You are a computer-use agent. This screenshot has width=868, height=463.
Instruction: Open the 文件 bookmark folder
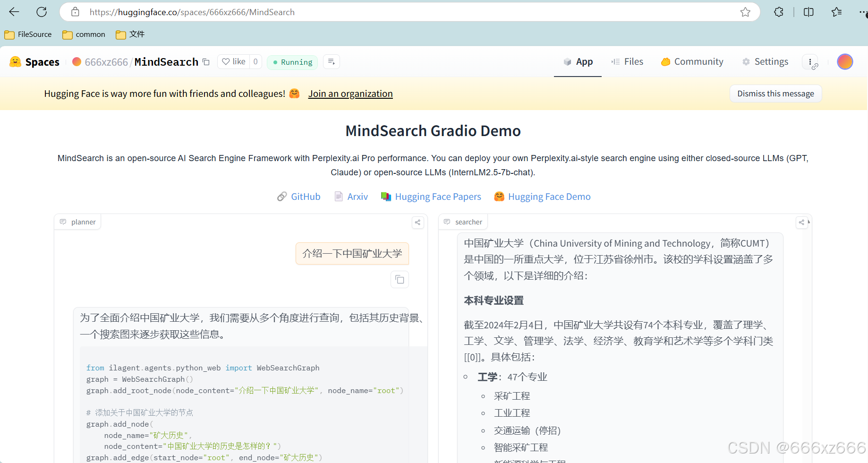point(130,34)
